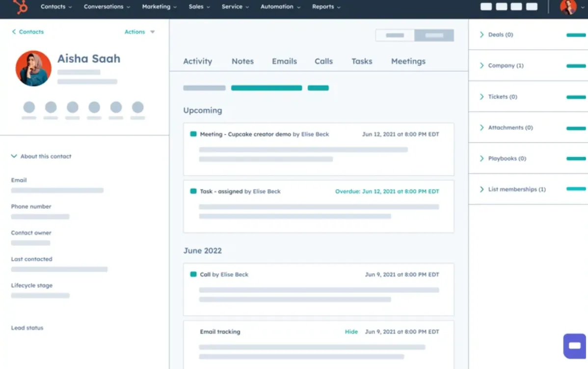Click the Phone number property field
The width and height of the screenshot is (588, 369).
40,217
